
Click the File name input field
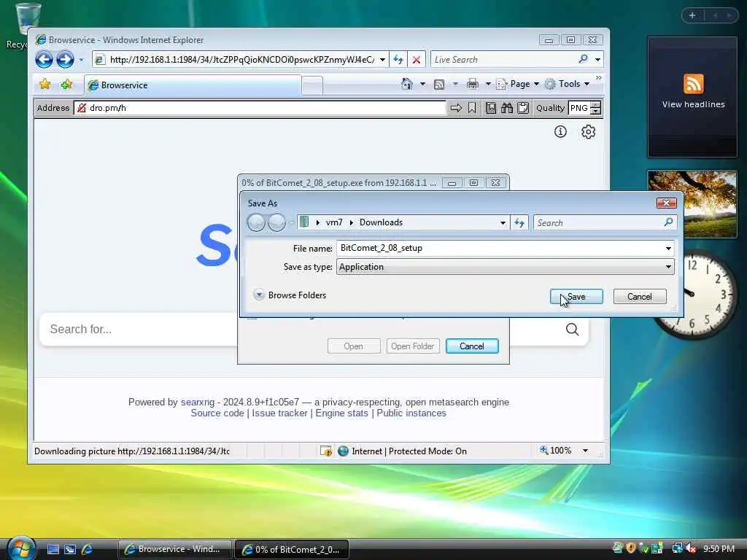pyautogui.click(x=500, y=248)
